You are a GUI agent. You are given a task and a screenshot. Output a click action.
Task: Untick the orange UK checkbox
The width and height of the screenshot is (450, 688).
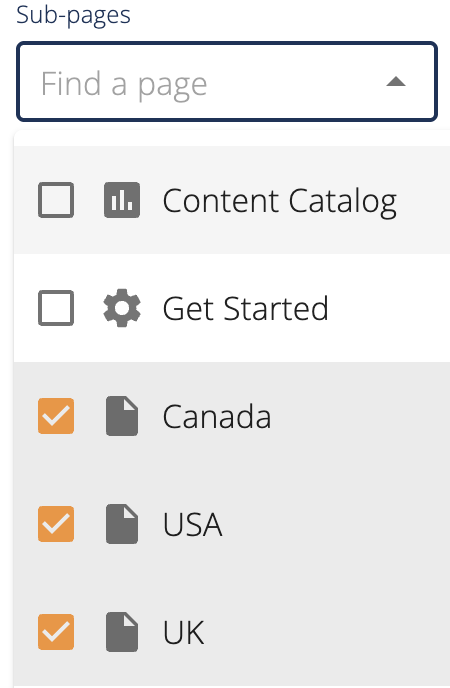point(56,632)
